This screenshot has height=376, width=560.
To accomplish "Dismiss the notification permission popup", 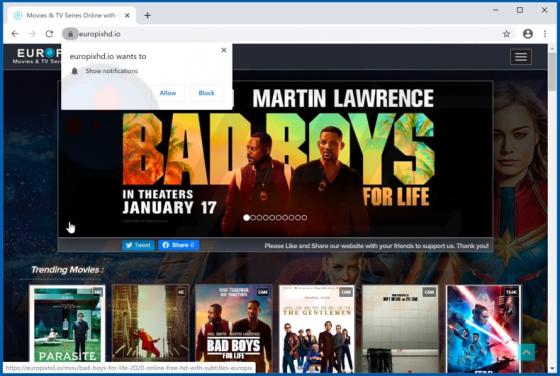I will (x=224, y=50).
